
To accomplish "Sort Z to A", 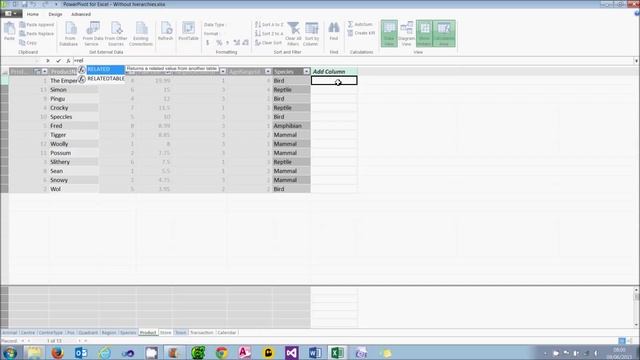I will (269, 33).
